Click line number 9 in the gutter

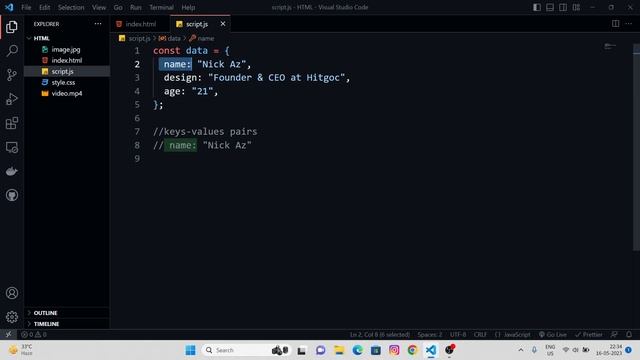click(x=137, y=158)
